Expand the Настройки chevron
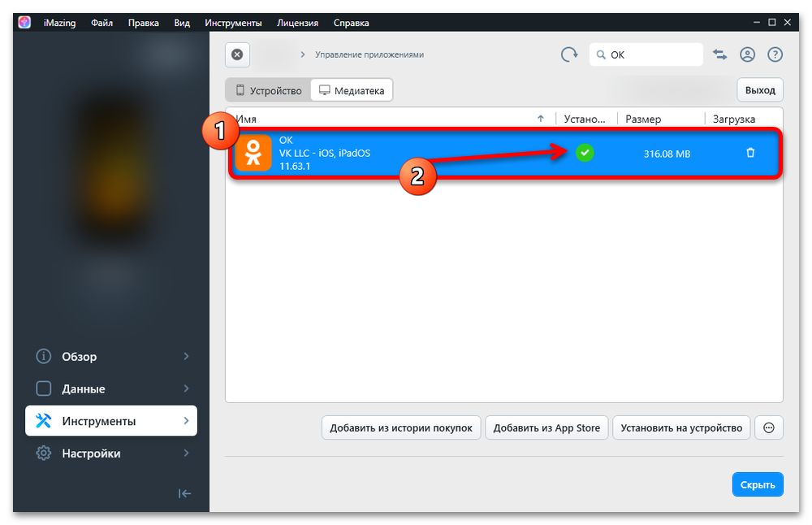The width and height of the screenshot is (812, 525). coord(187,453)
